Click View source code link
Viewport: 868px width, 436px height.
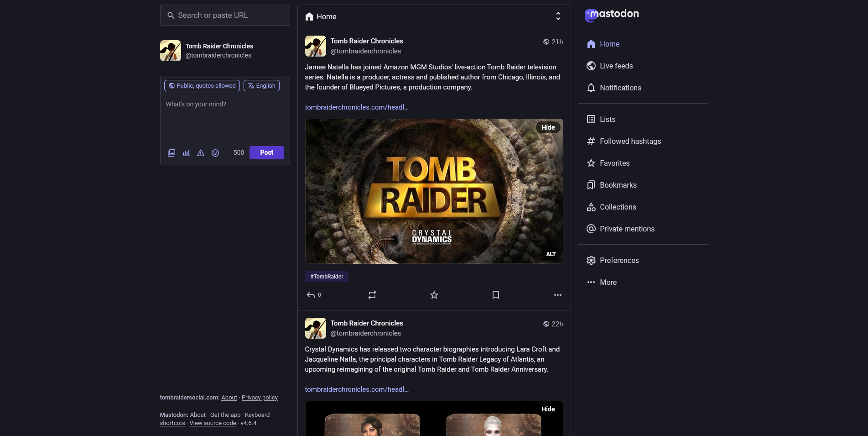(213, 423)
